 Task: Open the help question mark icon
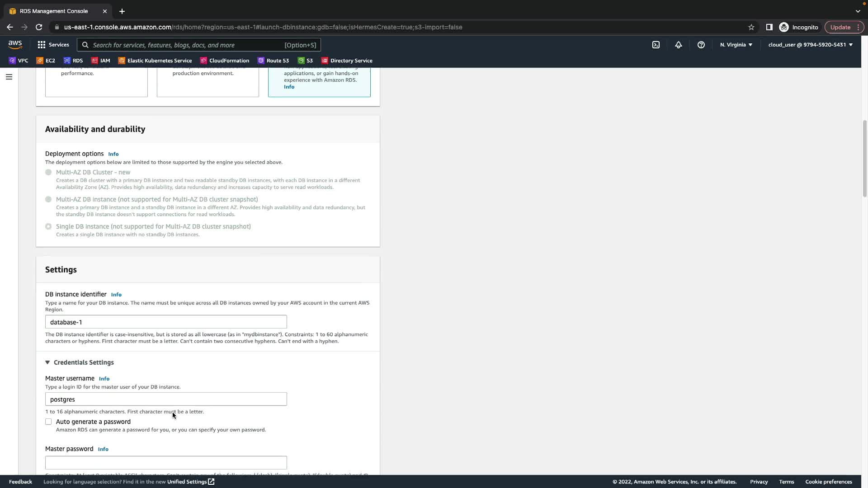coord(701,45)
